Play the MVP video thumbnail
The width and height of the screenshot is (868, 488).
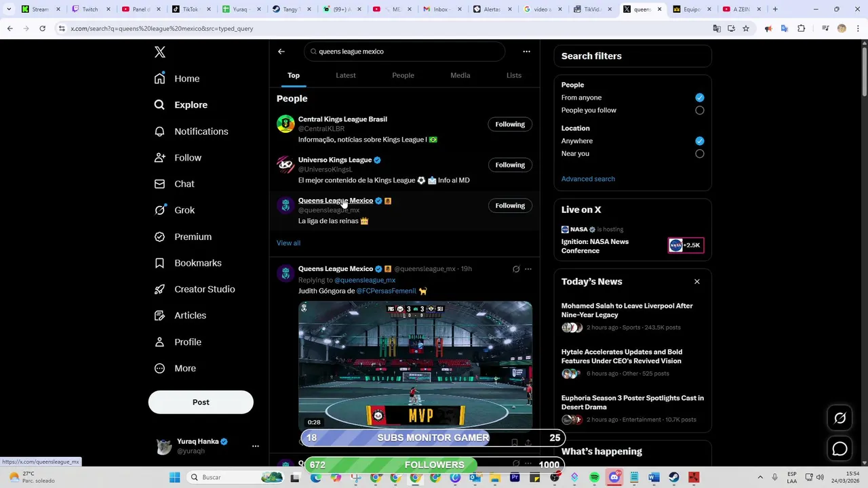(415, 366)
